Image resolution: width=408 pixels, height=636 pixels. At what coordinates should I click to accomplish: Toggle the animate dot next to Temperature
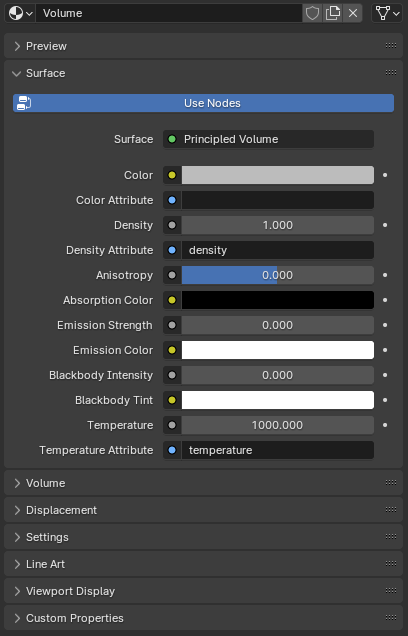pyautogui.click(x=385, y=425)
